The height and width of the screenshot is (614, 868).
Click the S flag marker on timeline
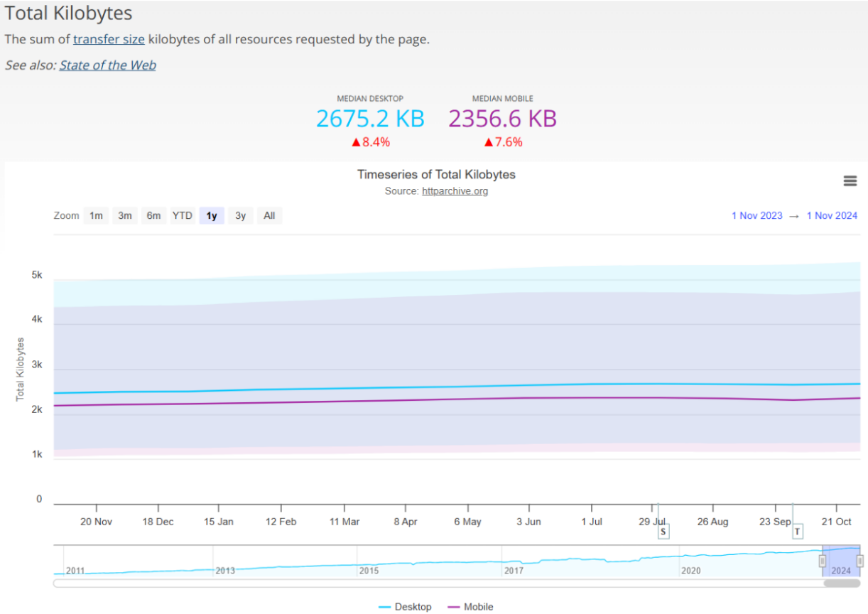663,531
